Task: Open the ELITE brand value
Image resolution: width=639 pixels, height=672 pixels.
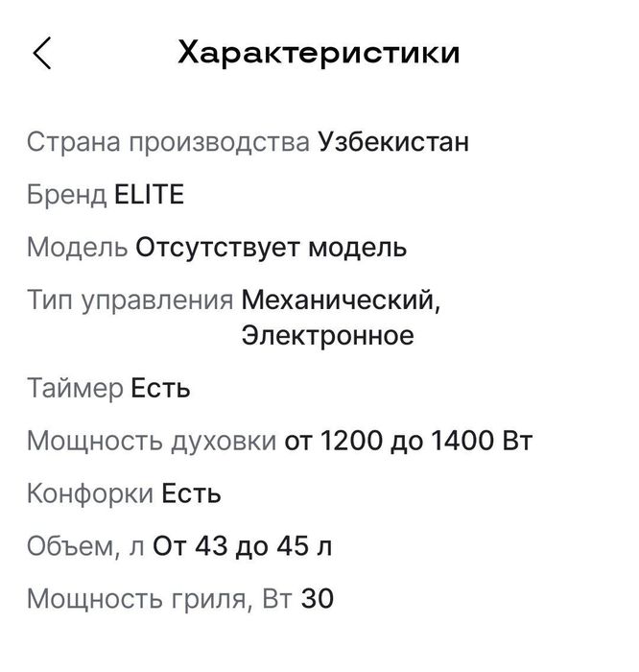Action: tap(149, 194)
